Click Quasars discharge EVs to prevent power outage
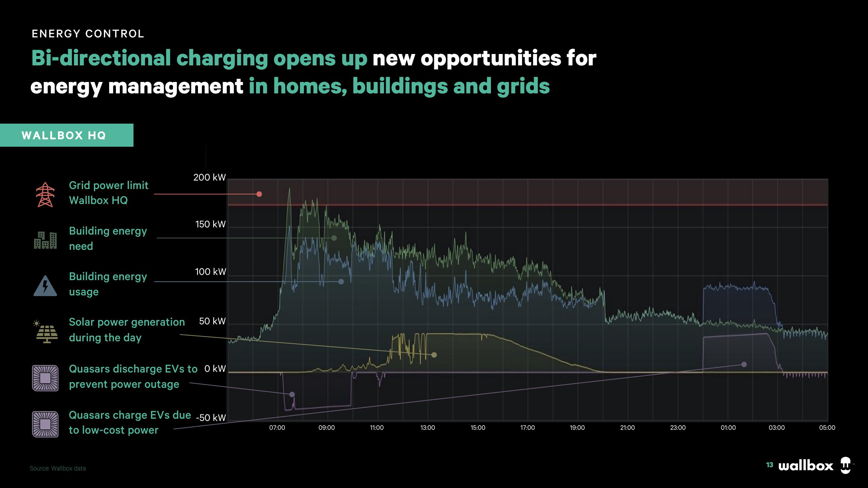 coord(133,376)
